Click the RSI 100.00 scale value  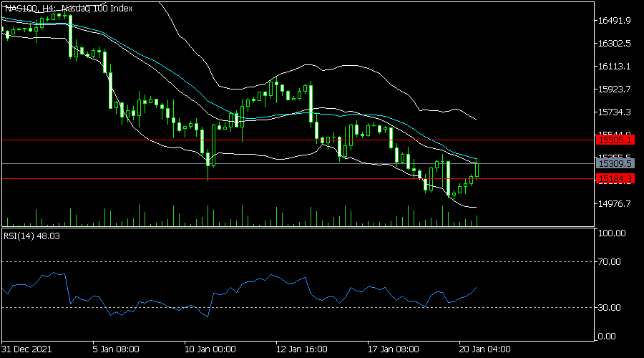(x=612, y=233)
